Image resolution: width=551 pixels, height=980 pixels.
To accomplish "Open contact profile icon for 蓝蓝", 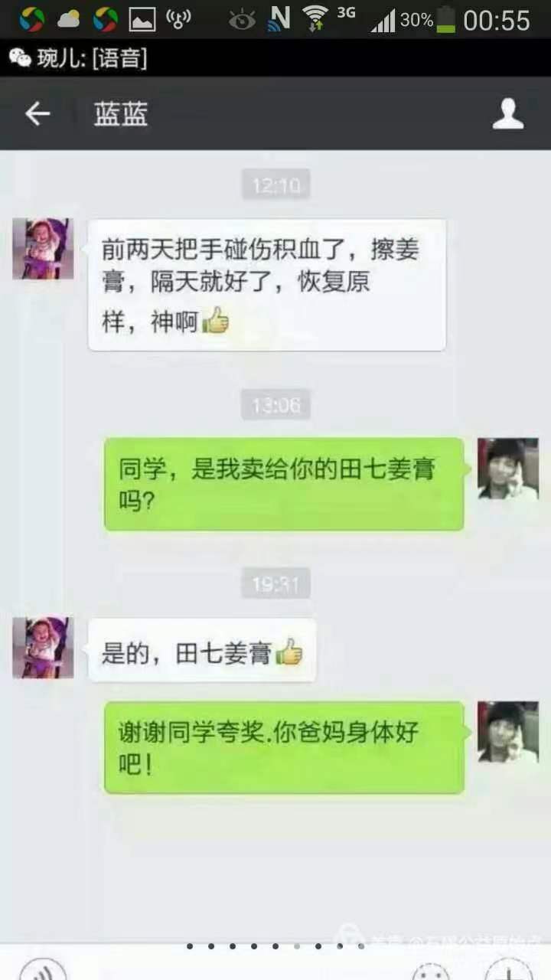I will pos(507,114).
